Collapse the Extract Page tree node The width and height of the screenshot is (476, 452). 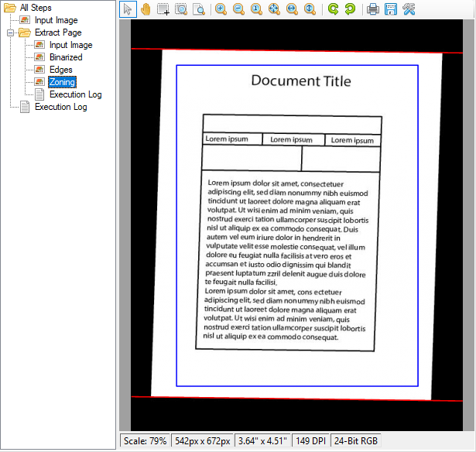click(x=10, y=33)
